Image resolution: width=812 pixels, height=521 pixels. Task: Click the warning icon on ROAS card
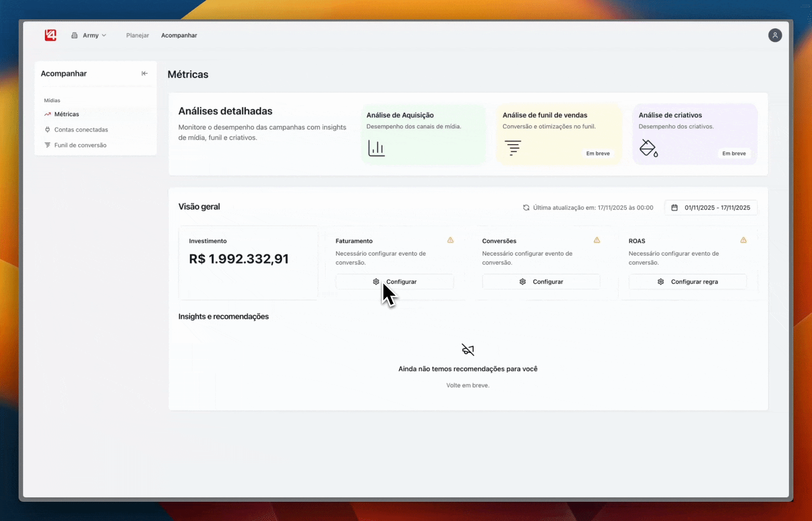[x=744, y=240]
